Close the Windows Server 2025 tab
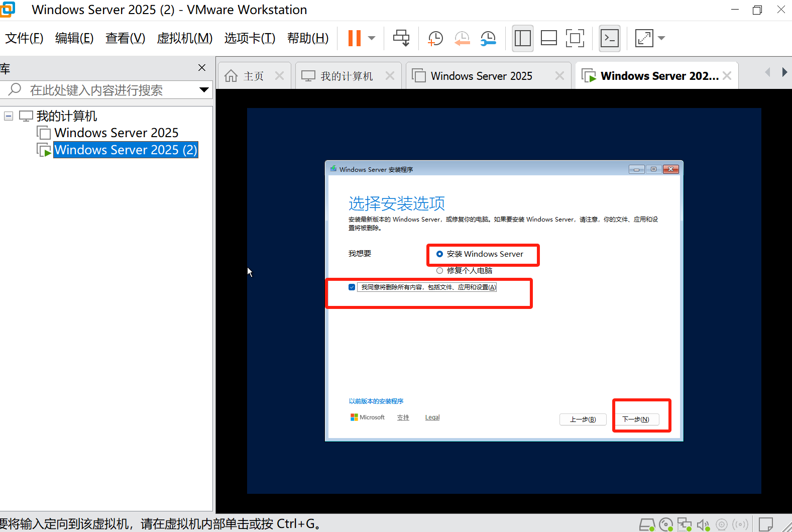This screenshot has width=792, height=532. pyautogui.click(x=559, y=76)
